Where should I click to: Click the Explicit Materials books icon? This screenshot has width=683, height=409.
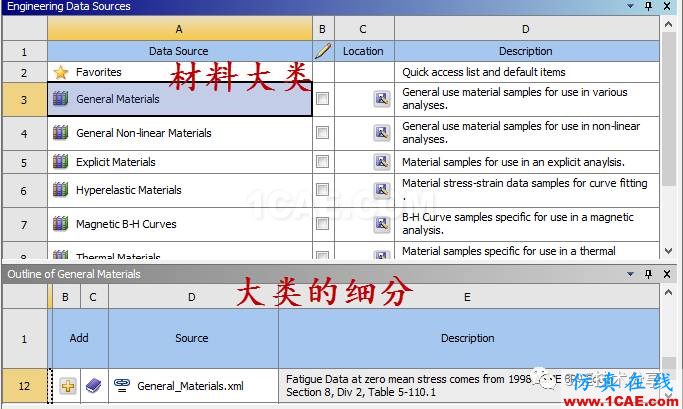point(61,162)
